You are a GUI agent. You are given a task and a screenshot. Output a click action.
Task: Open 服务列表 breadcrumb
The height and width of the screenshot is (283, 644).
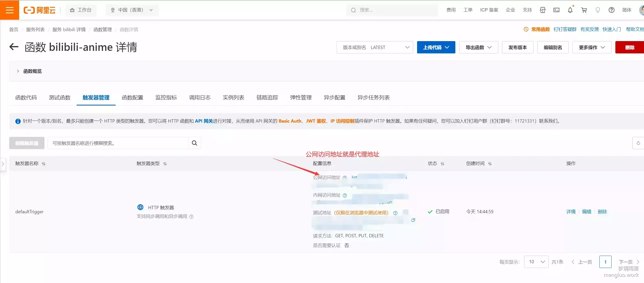35,30
